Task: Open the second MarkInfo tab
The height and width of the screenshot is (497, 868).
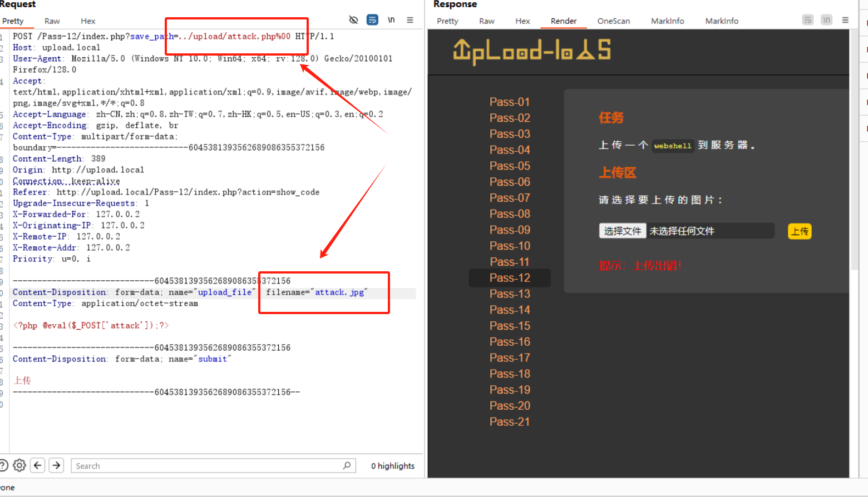Action: [722, 21]
